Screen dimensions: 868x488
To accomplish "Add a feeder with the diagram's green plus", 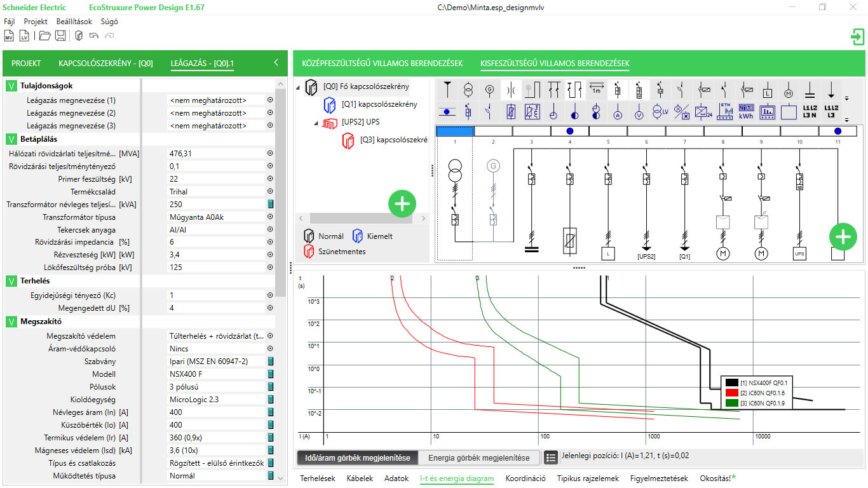I will point(843,237).
